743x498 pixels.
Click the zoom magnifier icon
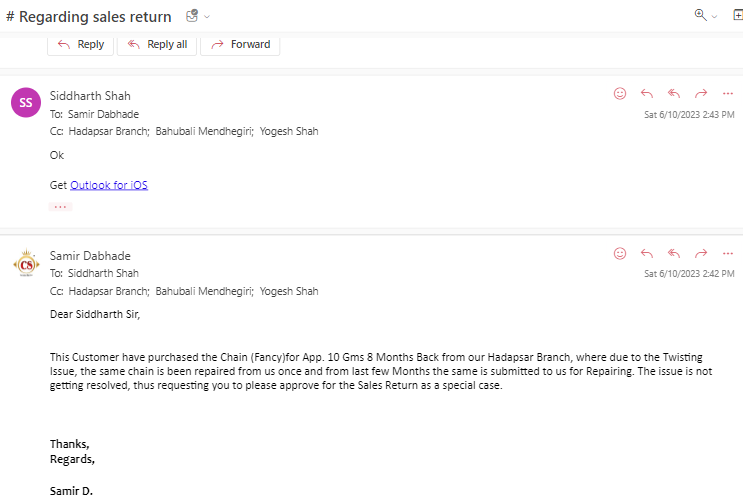tap(700, 15)
